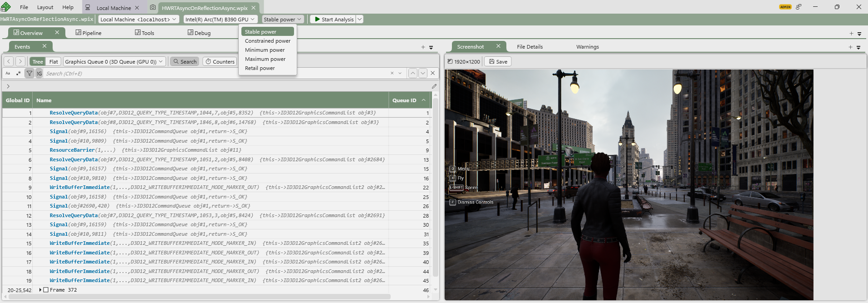868x303 pixels.
Task: Click the PIX application logo icon
Action: 6,7
